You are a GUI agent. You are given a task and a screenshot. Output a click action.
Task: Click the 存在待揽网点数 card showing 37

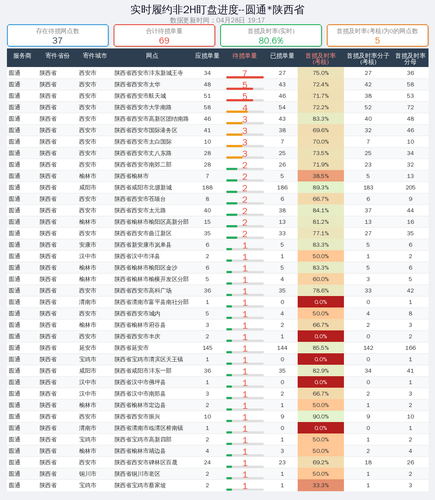[58, 35]
